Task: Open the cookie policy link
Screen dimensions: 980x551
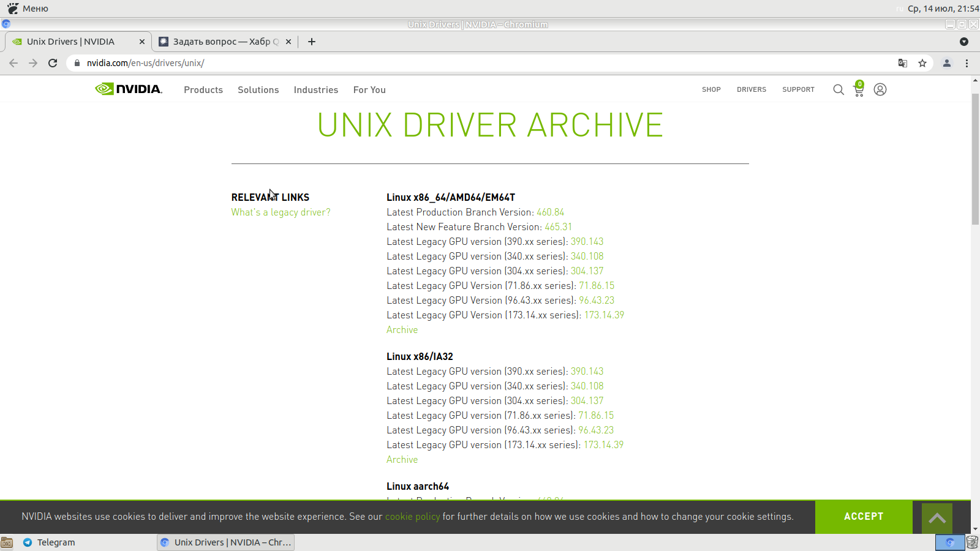Action: click(x=412, y=517)
